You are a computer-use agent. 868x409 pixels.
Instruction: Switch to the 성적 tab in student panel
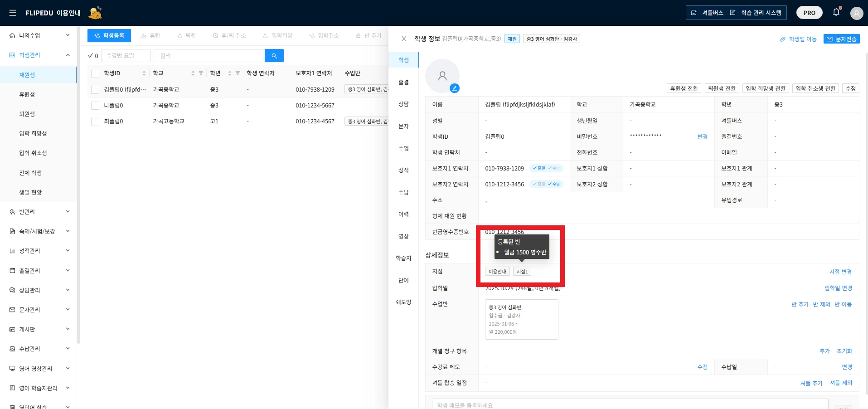pyautogui.click(x=403, y=170)
